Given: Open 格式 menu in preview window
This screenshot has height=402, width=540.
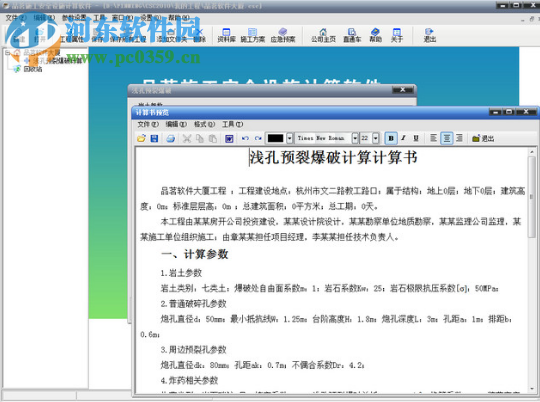Looking at the screenshot, I should pos(204,124).
